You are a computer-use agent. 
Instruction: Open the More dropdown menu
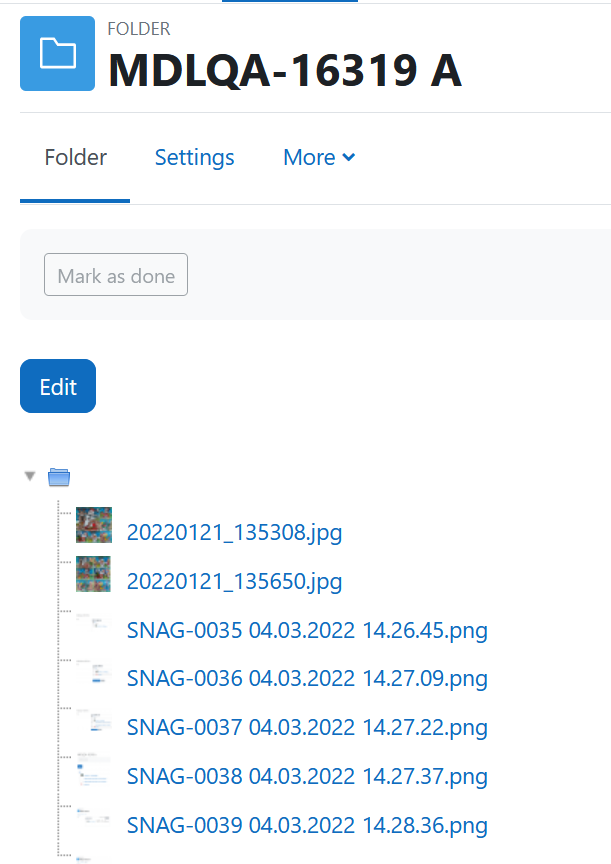(x=319, y=158)
